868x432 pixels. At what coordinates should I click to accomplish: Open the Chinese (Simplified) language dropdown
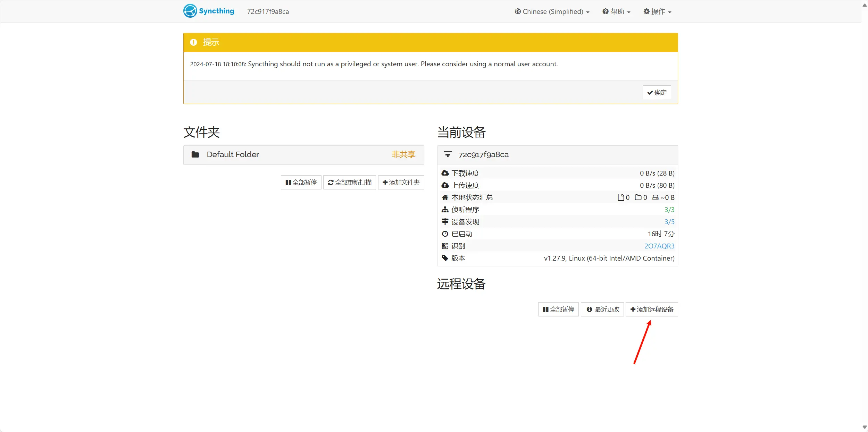coord(552,11)
